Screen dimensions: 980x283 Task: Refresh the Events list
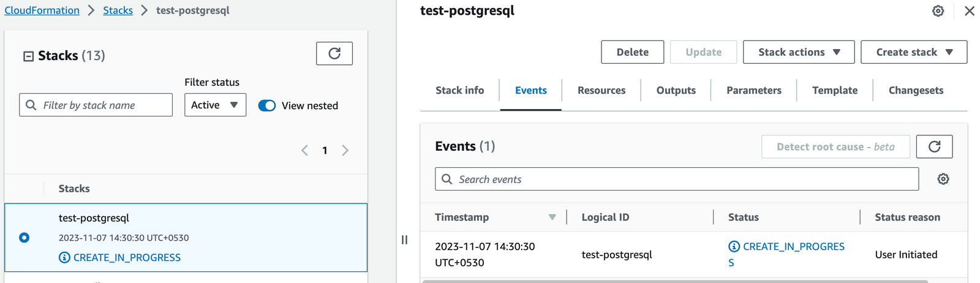pyautogui.click(x=934, y=146)
